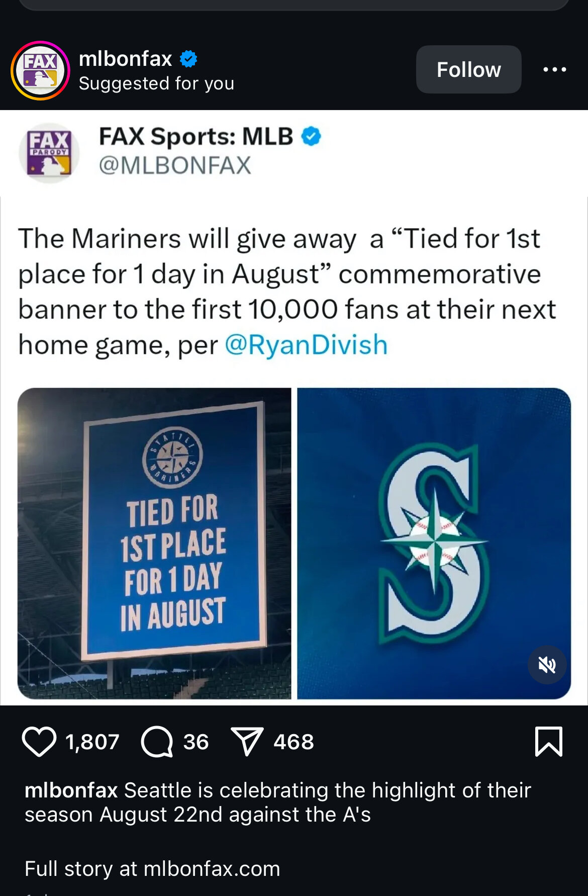This screenshot has width=588, height=896.
Task: View the Tied for 1st Place banner image
Action: point(154,543)
